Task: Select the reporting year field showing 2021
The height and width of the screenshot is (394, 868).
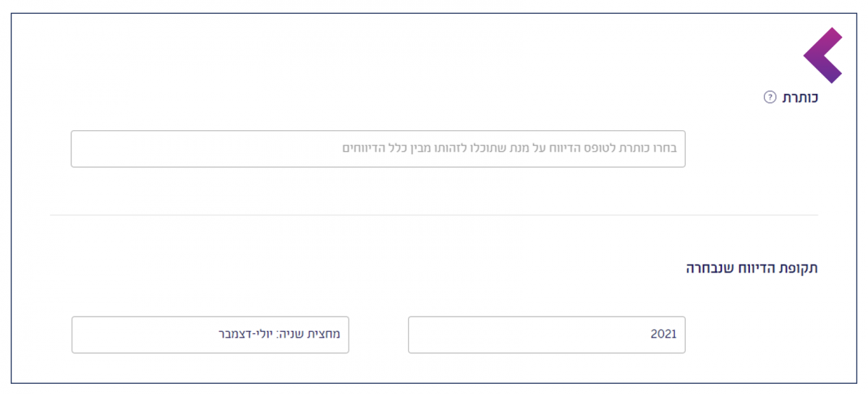Action: click(x=546, y=335)
